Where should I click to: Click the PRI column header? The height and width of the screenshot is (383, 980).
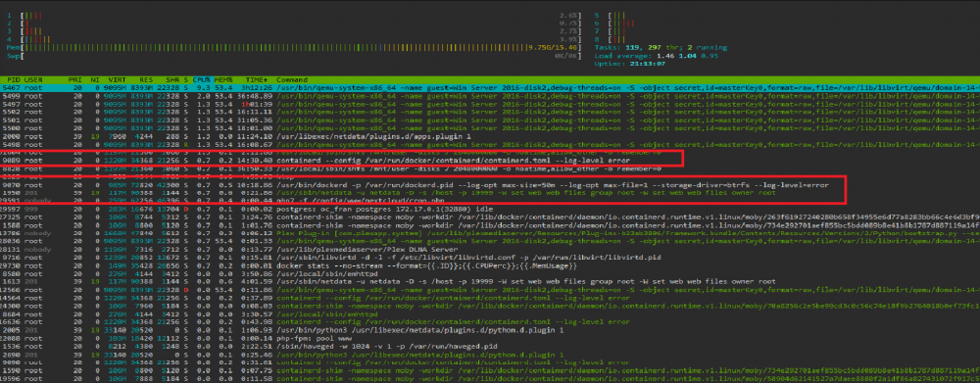[75, 80]
